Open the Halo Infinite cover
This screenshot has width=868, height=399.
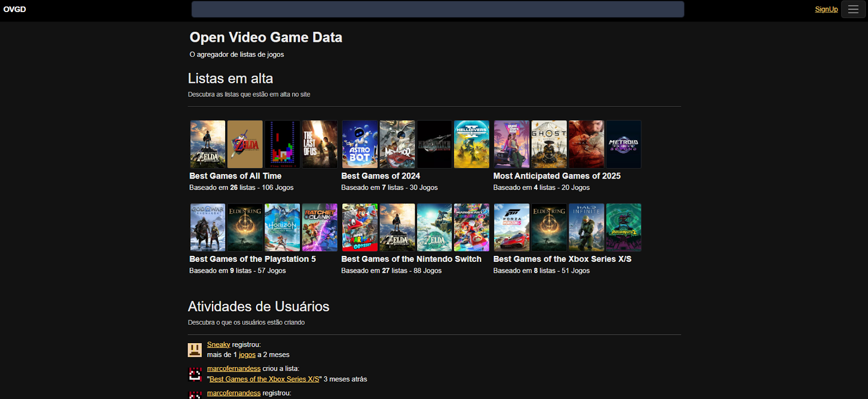click(x=586, y=227)
